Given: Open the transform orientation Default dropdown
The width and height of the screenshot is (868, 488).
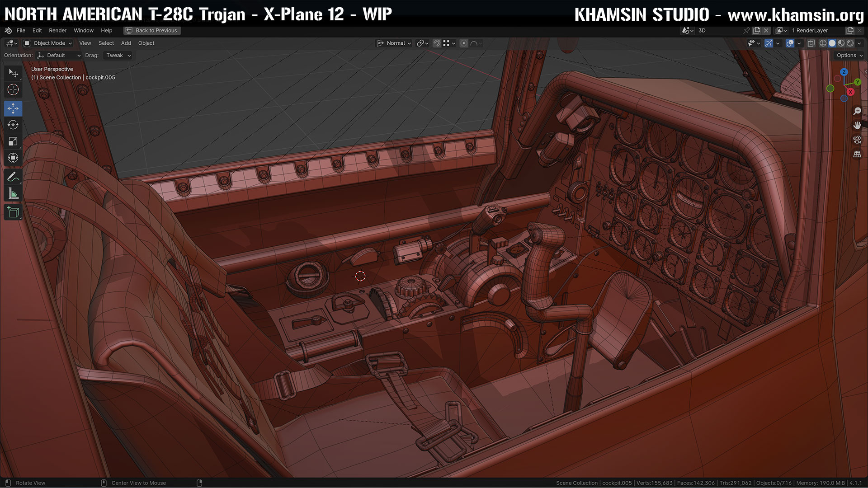Looking at the screenshot, I should (58, 55).
